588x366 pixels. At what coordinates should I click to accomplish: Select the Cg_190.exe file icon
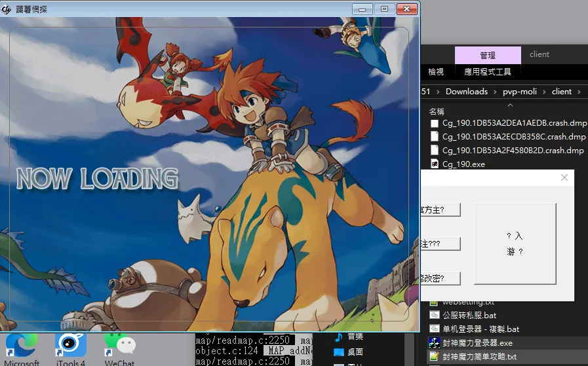(x=434, y=164)
